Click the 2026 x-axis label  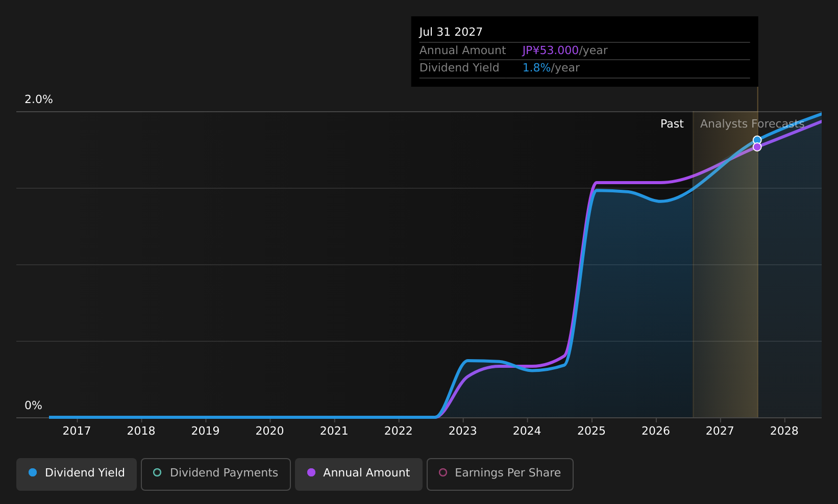tap(655, 431)
